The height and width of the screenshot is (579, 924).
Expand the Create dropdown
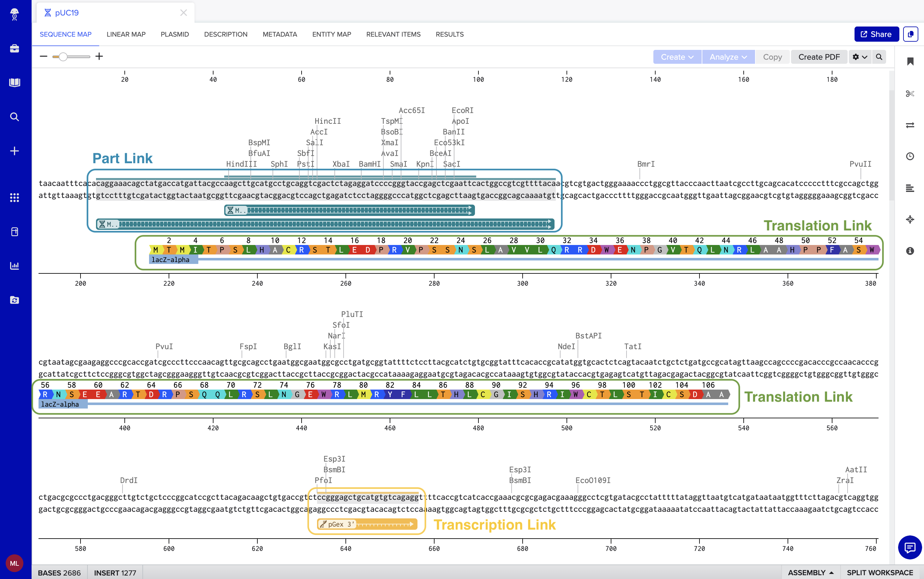pos(677,57)
